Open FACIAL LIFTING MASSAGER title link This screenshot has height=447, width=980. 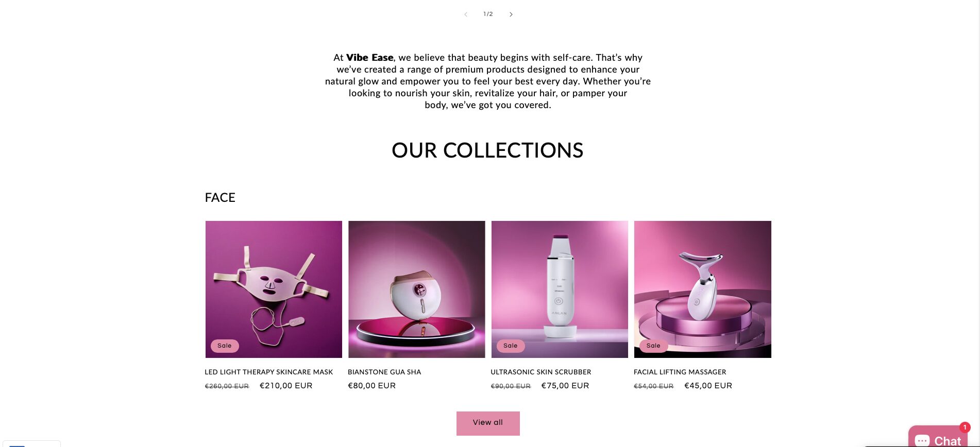point(680,372)
